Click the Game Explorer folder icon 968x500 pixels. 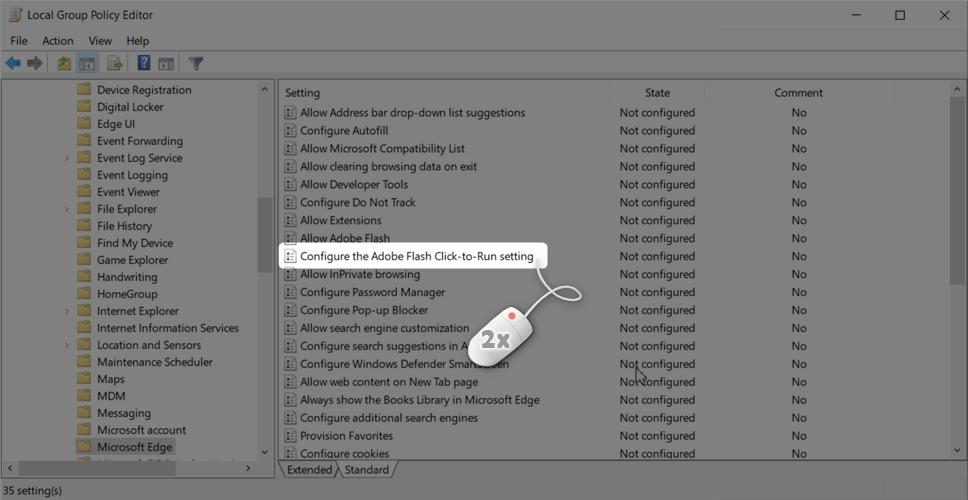(84, 260)
